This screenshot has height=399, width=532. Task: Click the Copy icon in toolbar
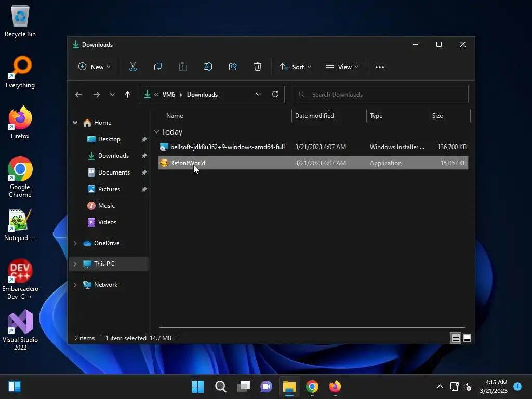(x=158, y=67)
